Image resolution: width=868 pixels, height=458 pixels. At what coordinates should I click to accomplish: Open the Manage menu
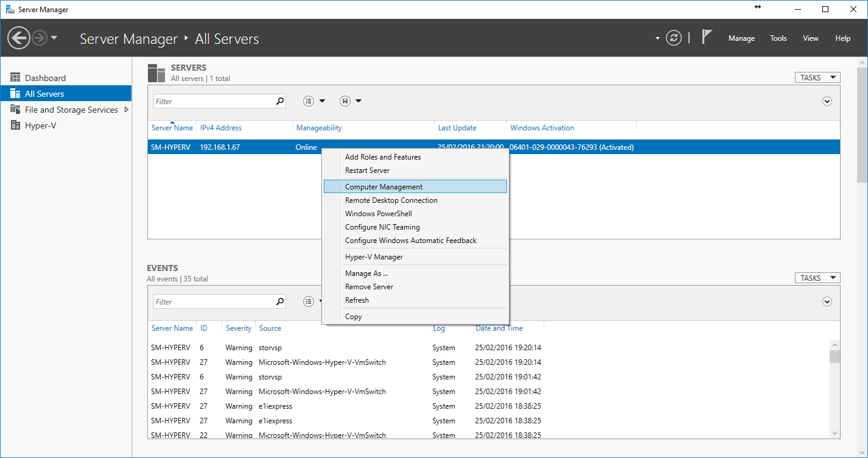click(x=741, y=38)
